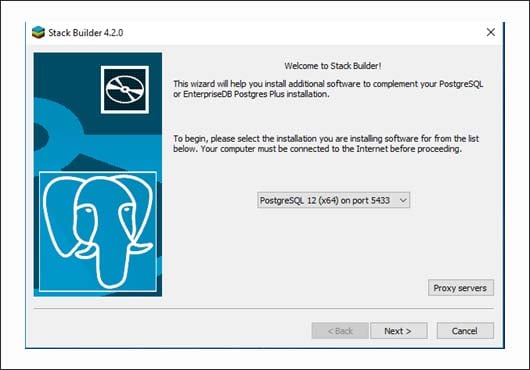Click the CD disc icon in the banner

pyautogui.click(x=125, y=90)
